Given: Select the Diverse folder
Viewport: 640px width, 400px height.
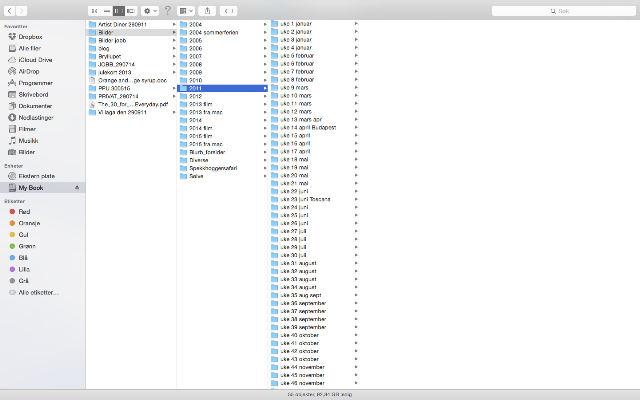Looking at the screenshot, I should [x=222, y=160].
